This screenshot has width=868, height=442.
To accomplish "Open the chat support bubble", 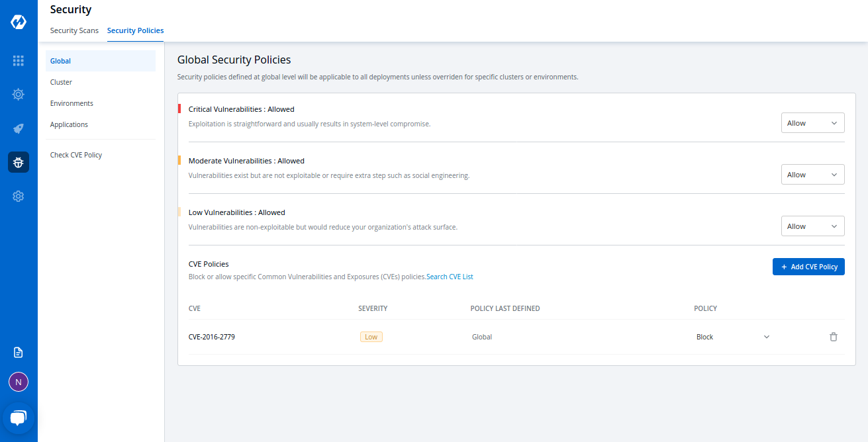I will point(19,418).
